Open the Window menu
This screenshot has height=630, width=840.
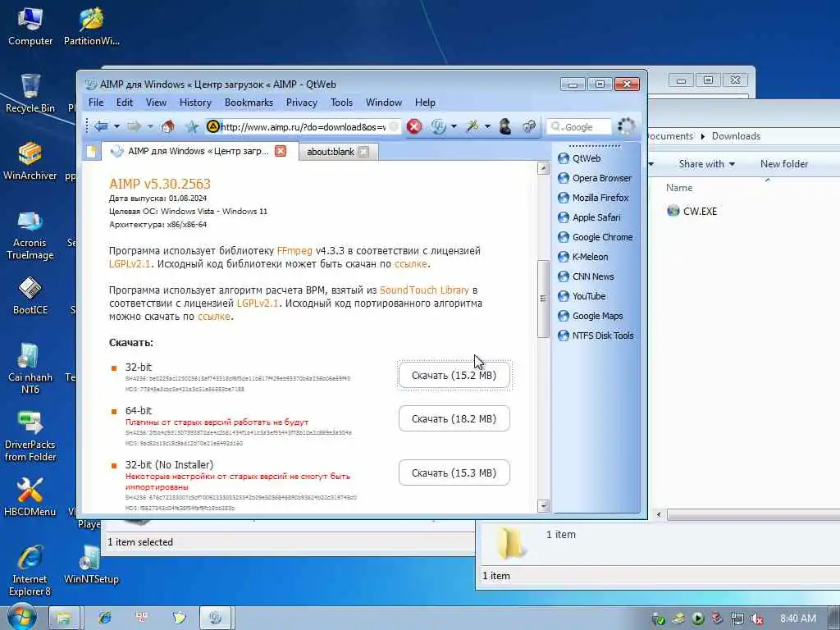384,103
